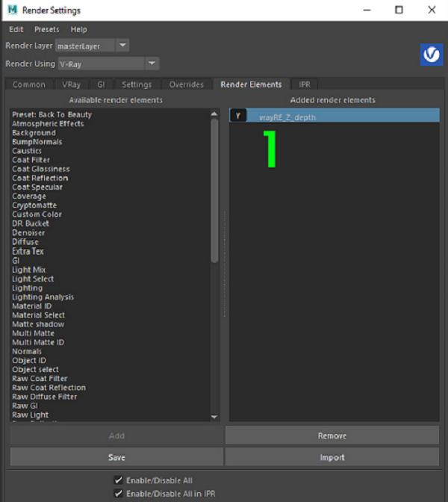
Task: Click the V-Ray logo icon
Action: pyautogui.click(x=432, y=55)
